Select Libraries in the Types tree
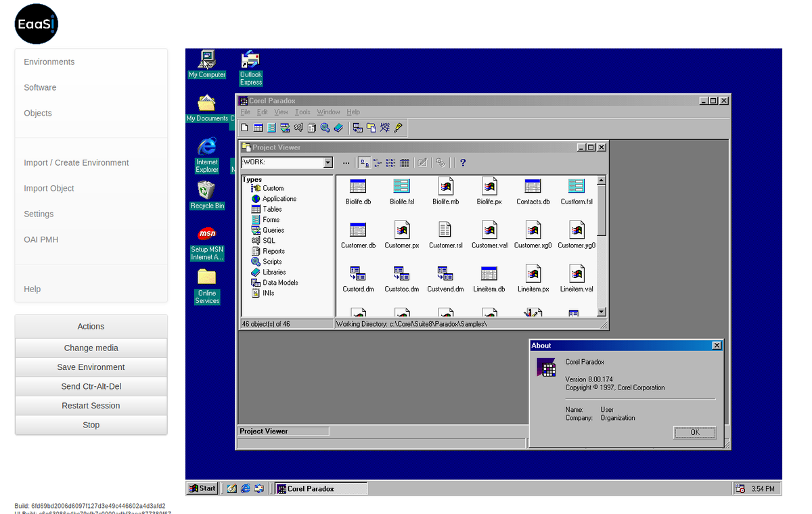 click(x=269, y=272)
